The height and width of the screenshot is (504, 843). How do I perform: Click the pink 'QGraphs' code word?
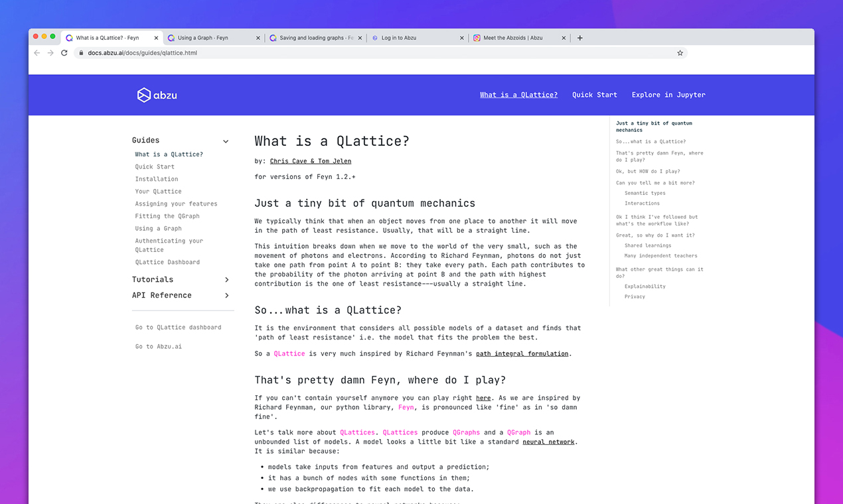click(x=466, y=433)
